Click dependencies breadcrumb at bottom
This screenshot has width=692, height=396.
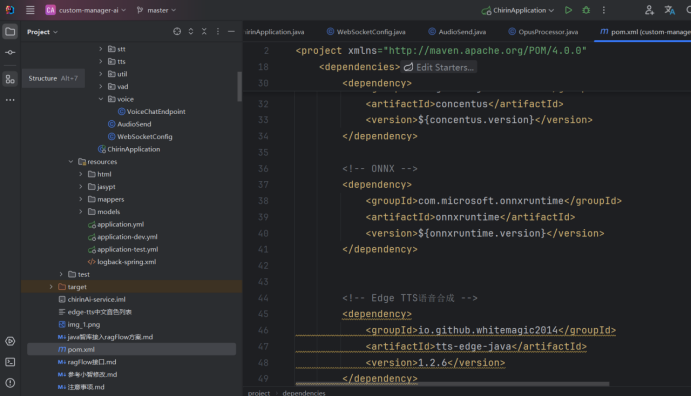[x=304, y=392]
